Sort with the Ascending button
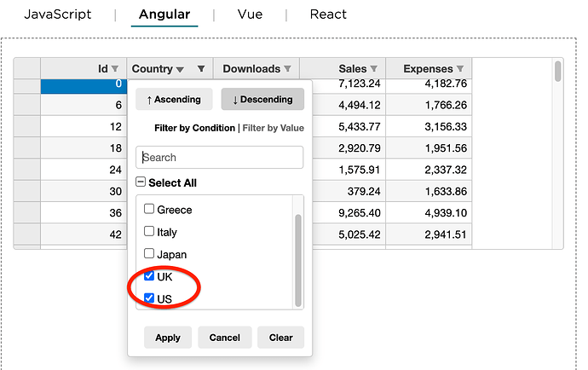Viewport: 588px width, 370px height. (x=174, y=99)
